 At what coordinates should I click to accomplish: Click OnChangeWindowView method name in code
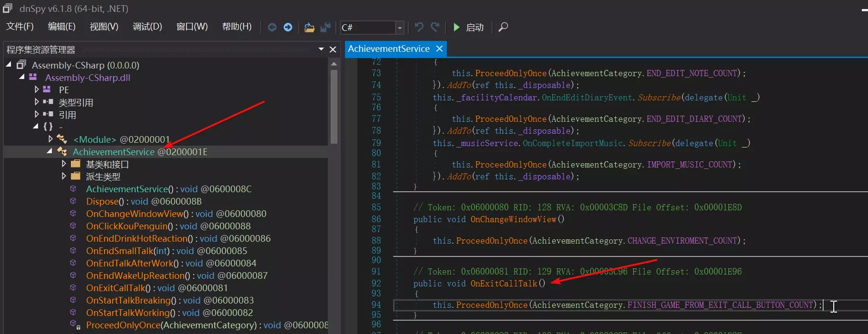513,219
